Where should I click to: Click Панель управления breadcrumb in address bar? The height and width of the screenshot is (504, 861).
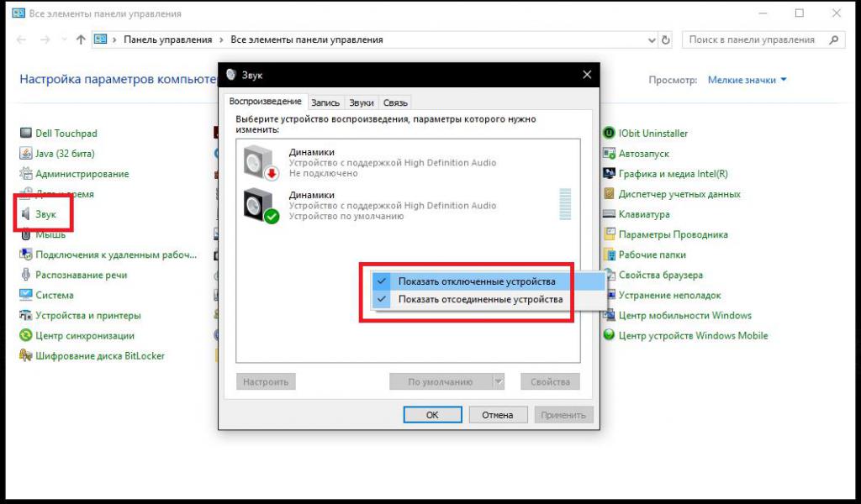pos(168,39)
